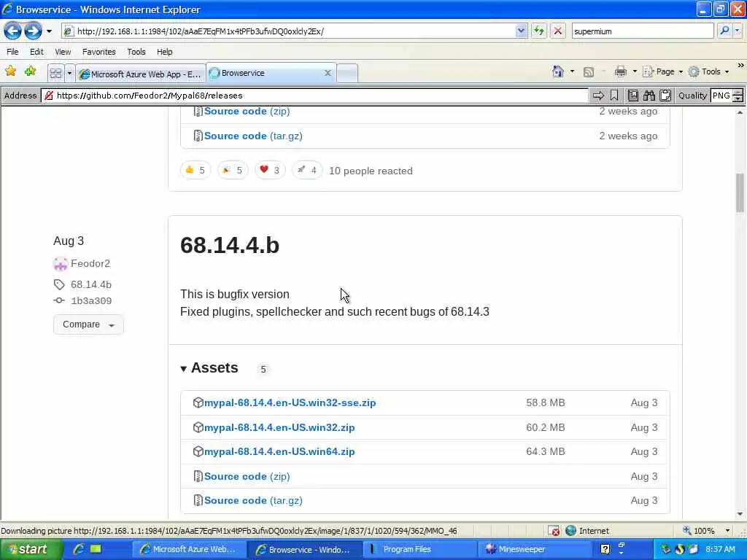Image resolution: width=747 pixels, height=560 pixels.
Task: Open recent pages dropdown next to forward arrow
Action: 49,32
